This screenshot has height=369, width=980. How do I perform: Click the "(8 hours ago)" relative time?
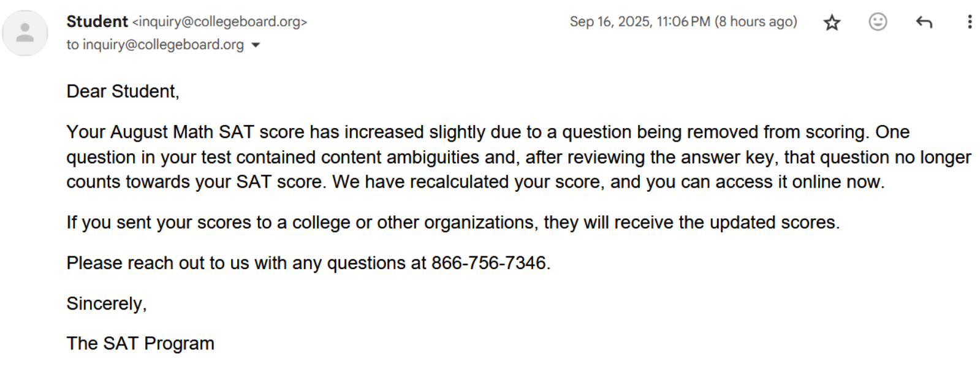756,22
